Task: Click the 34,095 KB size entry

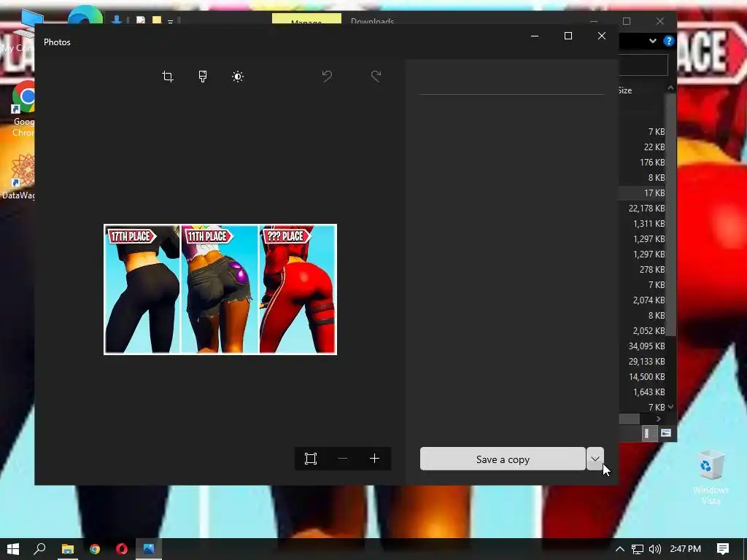Action: (x=646, y=346)
